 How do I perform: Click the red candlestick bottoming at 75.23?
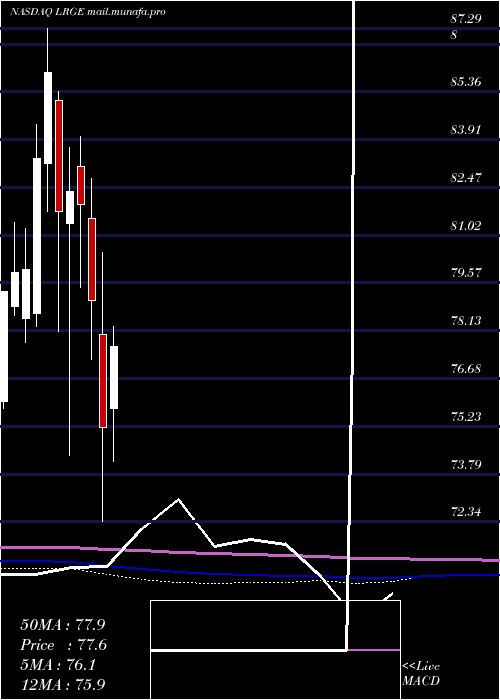coord(103,381)
